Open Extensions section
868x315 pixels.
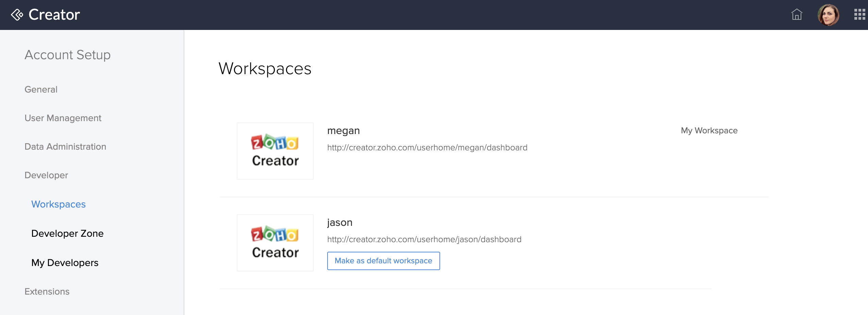(x=47, y=292)
